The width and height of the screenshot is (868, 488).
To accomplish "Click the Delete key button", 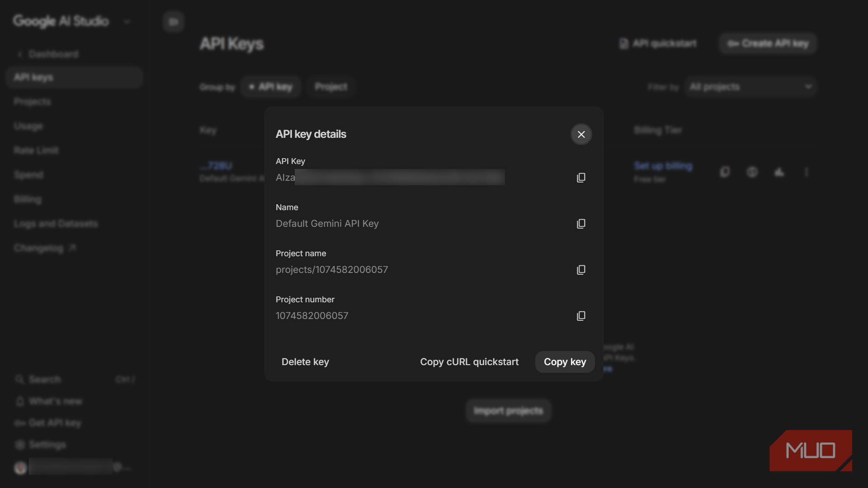I will (305, 362).
